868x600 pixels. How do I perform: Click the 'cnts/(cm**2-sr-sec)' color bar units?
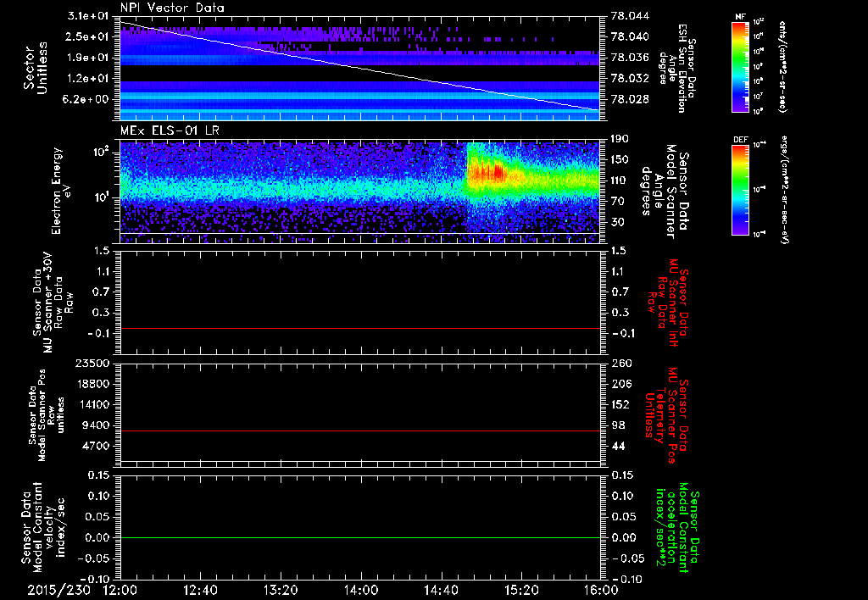coord(782,67)
